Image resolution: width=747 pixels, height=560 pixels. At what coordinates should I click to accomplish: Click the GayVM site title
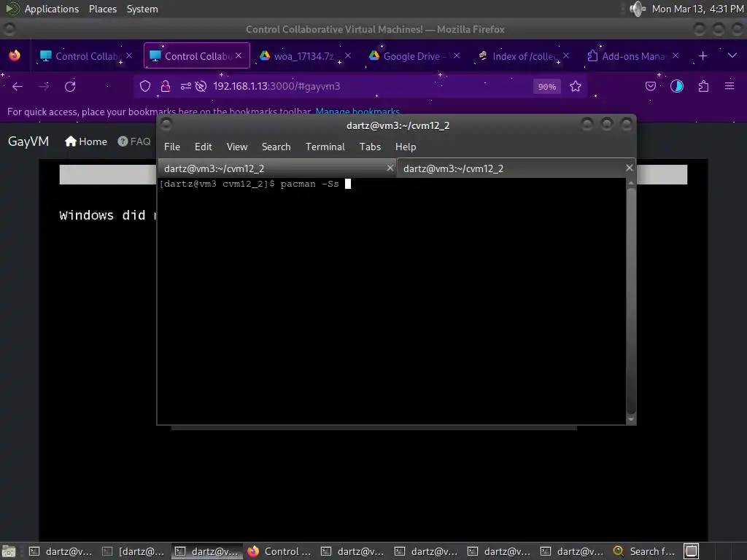tap(28, 141)
